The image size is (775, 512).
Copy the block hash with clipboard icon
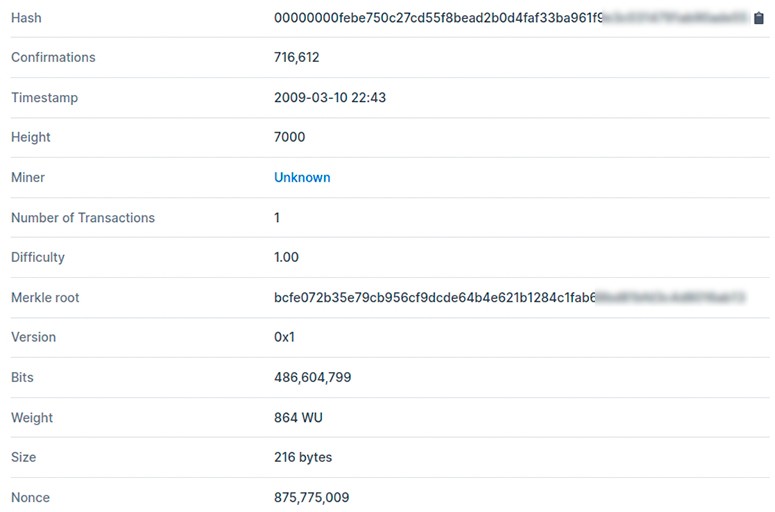tap(759, 18)
